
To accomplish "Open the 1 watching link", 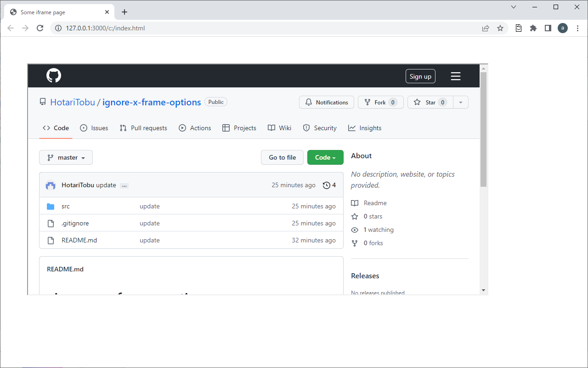I will pyautogui.click(x=372, y=230).
